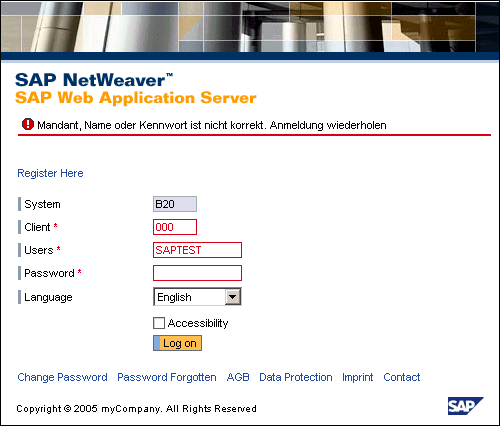The image size is (500, 426).
Task: Click the Log on button
Action: 177,343
